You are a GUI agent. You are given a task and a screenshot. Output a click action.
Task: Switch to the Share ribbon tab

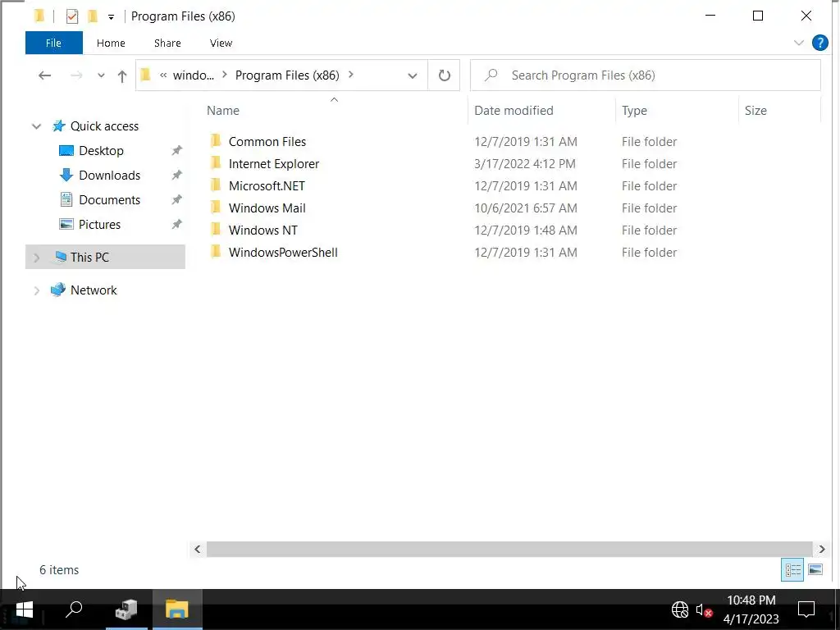(167, 43)
